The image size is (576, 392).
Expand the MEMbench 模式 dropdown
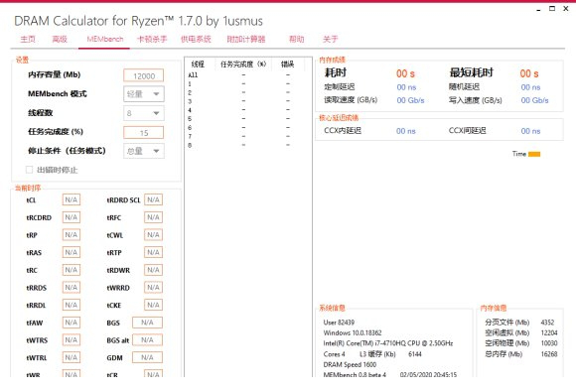144,94
